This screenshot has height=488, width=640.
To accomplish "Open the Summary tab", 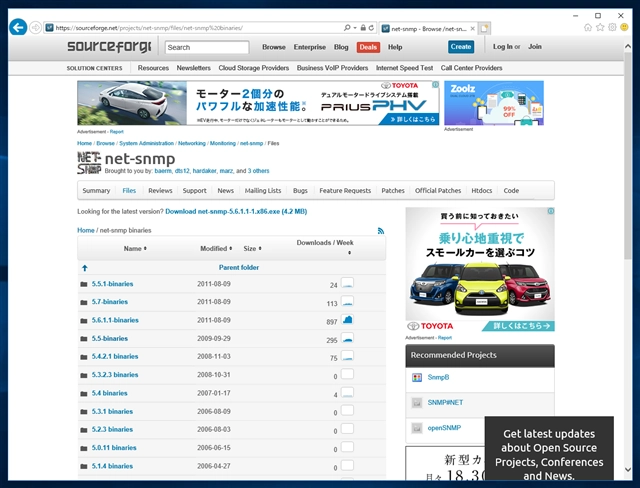I will coord(96,191).
